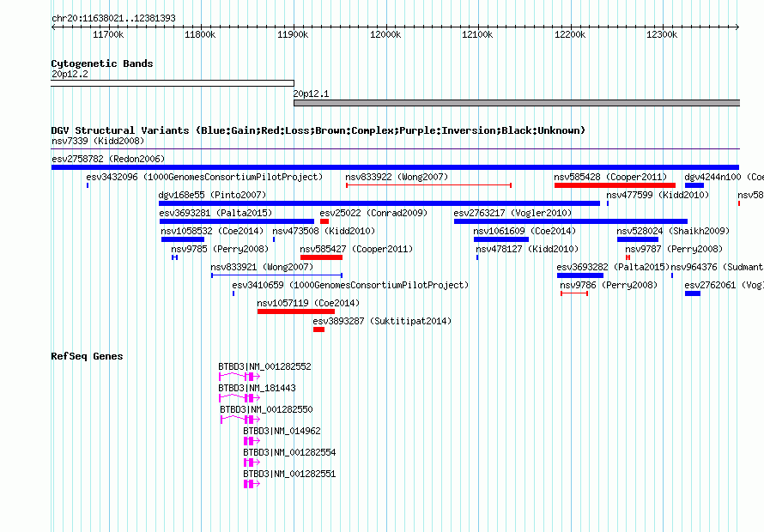Select the dgv4244n100 blue bar

click(x=694, y=185)
